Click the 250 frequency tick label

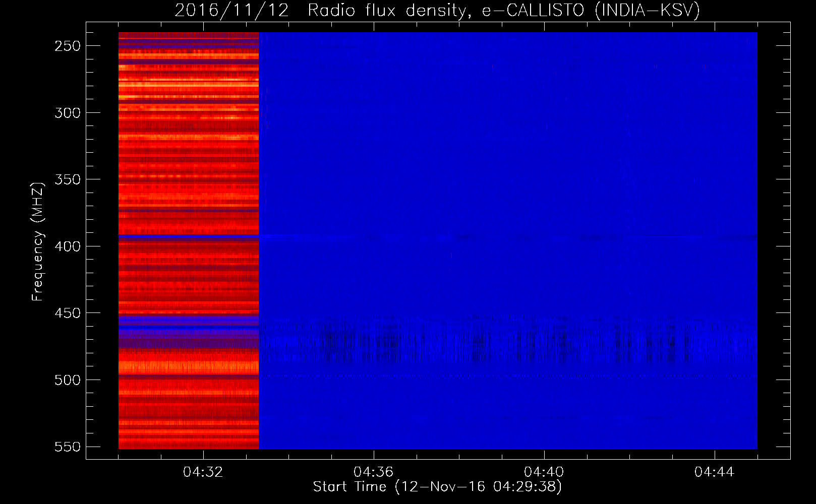[x=68, y=46]
